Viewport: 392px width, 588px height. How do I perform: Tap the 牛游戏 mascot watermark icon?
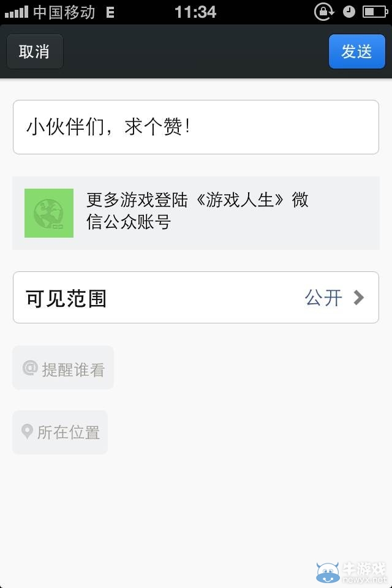(x=328, y=571)
